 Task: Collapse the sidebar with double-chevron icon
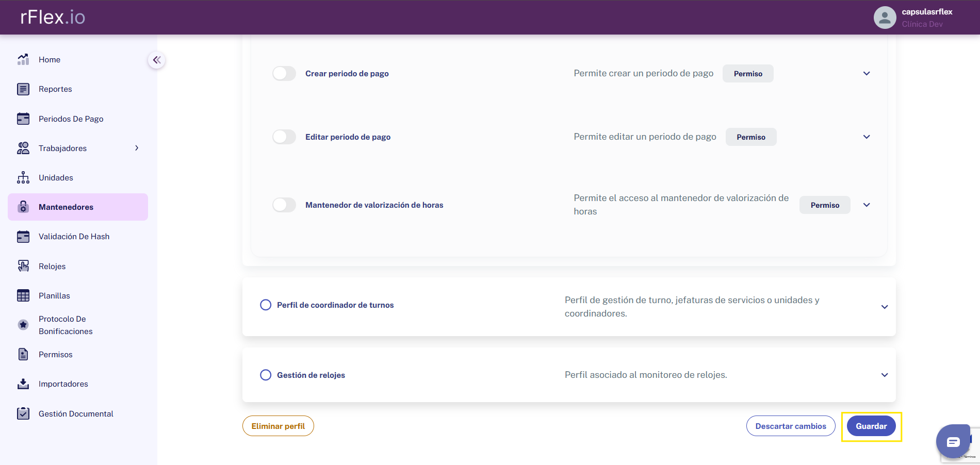157,60
